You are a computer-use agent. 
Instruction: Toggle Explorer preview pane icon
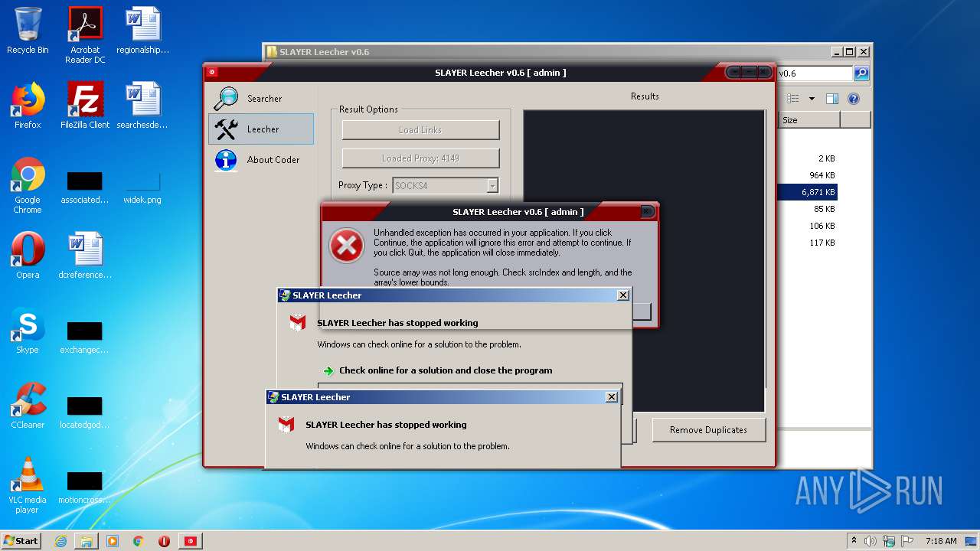(832, 99)
